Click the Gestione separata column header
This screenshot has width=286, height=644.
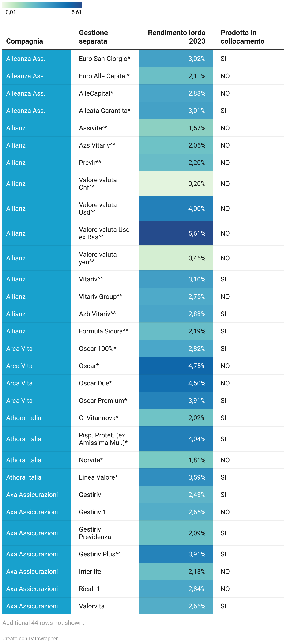(93, 37)
